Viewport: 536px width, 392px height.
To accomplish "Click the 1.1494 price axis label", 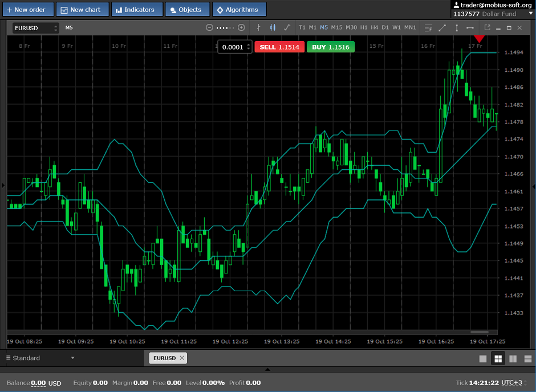I will click(x=514, y=52).
